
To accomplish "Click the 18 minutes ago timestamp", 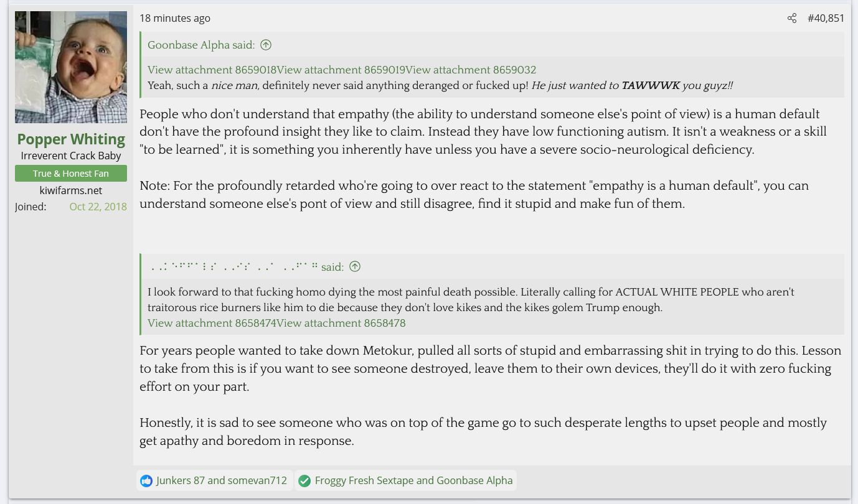I will point(175,18).
